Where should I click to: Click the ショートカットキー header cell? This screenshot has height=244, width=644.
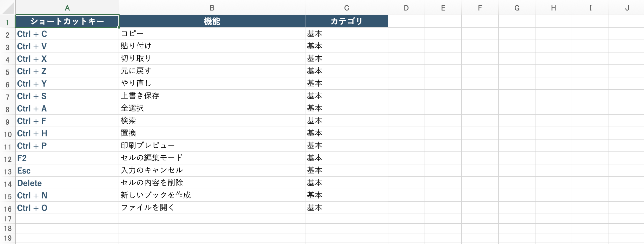[x=67, y=21]
